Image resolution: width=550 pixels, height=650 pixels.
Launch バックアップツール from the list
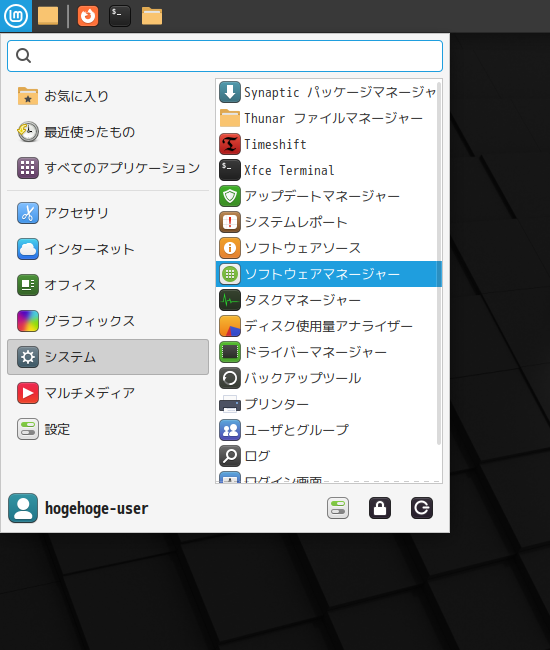(x=327, y=378)
